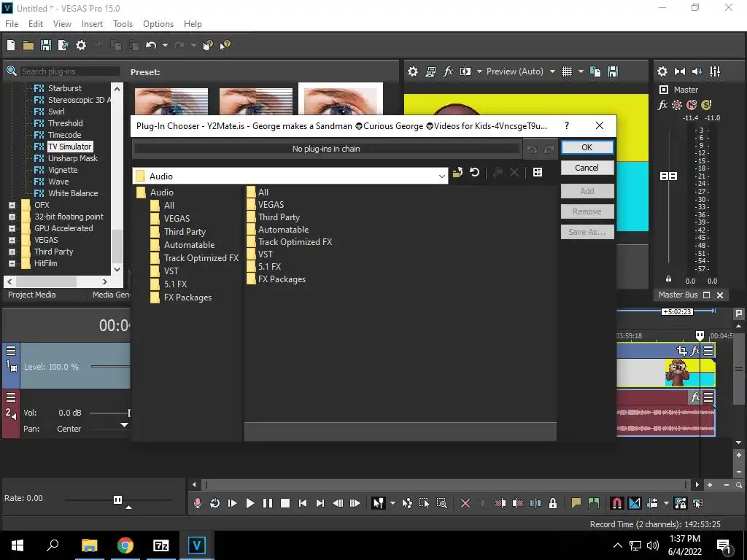Image resolution: width=747 pixels, height=560 pixels.
Task: Click the Pause button in transport bar
Action: [x=267, y=503]
